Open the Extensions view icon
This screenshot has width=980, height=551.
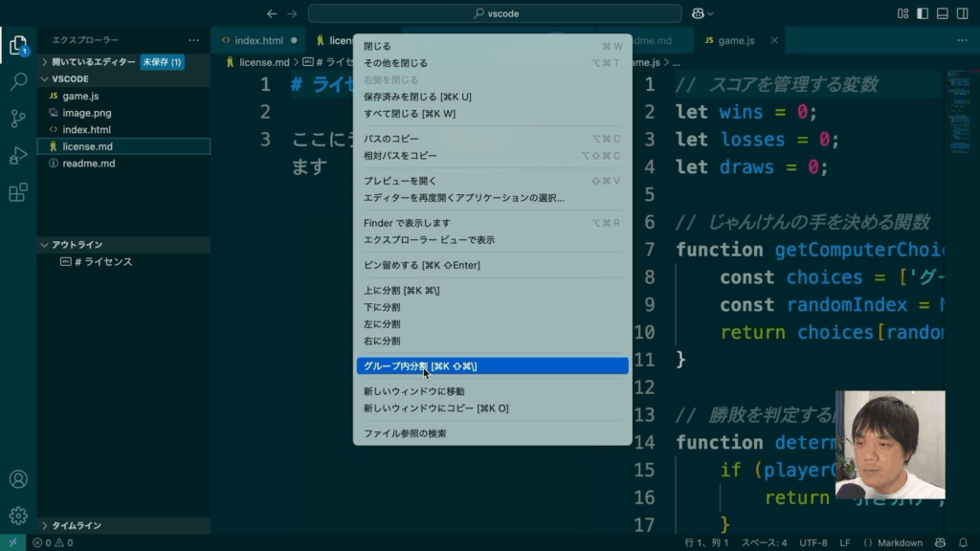pyautogui.click(x=18, y=193)
